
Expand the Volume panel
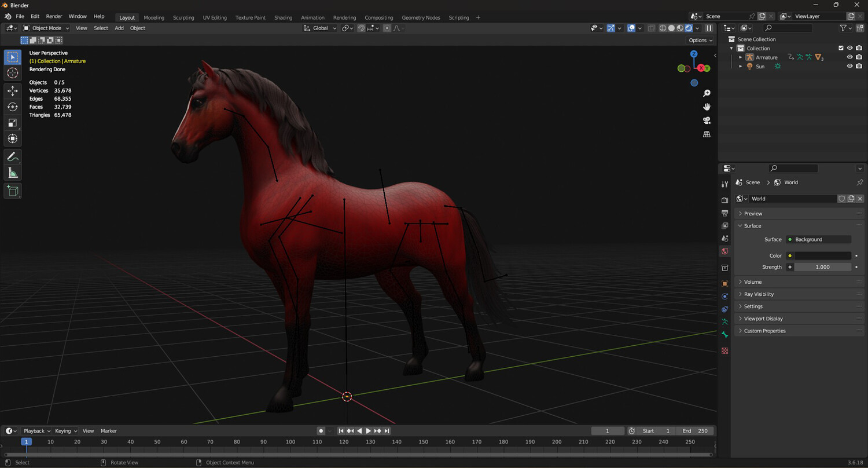click(752, 282)
